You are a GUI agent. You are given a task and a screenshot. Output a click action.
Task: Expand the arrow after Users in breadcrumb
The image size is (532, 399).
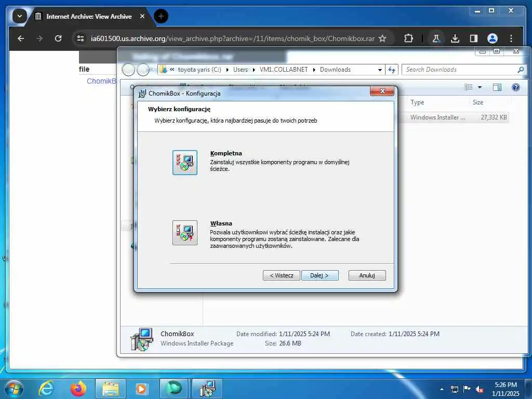254,70
